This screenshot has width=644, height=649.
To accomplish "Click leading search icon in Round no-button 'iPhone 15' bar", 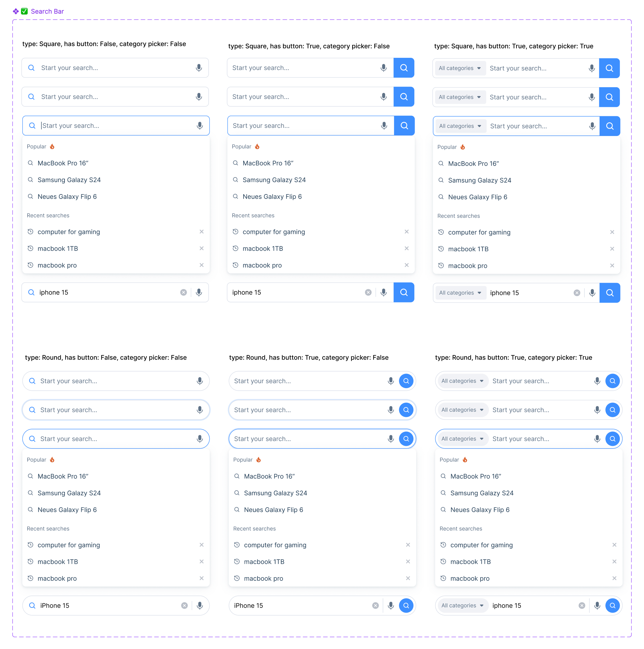I will pyautogui.click(x=32, y=605).
